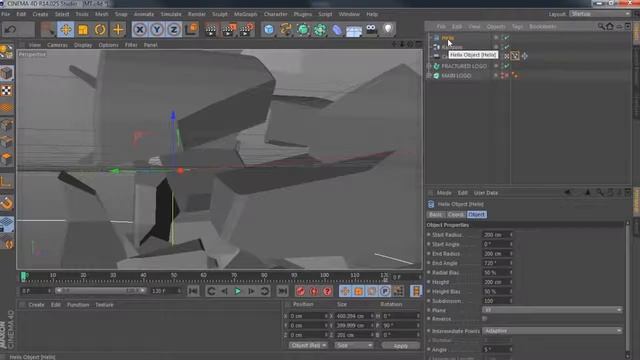
Task: Select FRACTURED LOGO object
Action: coord(464,66)
